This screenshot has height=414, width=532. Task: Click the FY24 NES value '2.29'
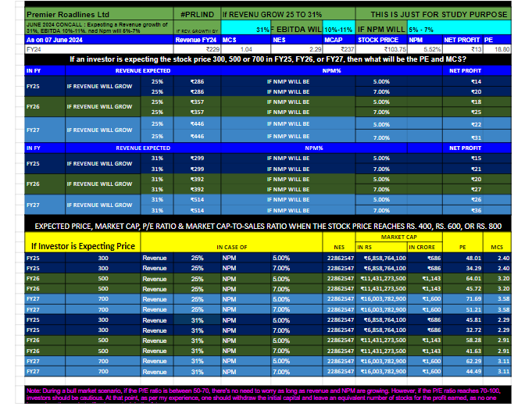(x=297, y=49)
